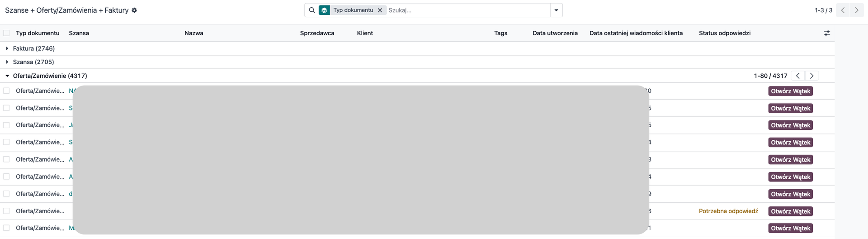Open the search options dropdown arrow

coord(556,10)
